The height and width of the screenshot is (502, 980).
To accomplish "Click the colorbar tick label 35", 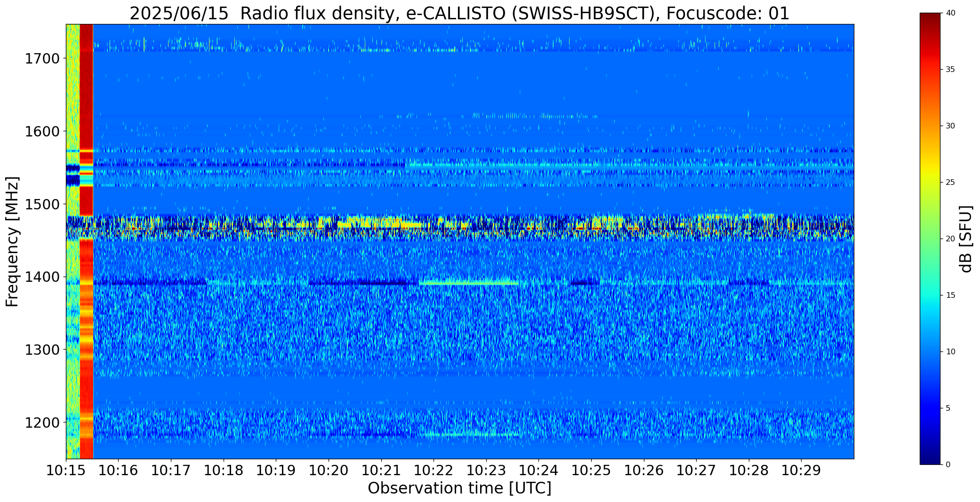I will point(950,70).
